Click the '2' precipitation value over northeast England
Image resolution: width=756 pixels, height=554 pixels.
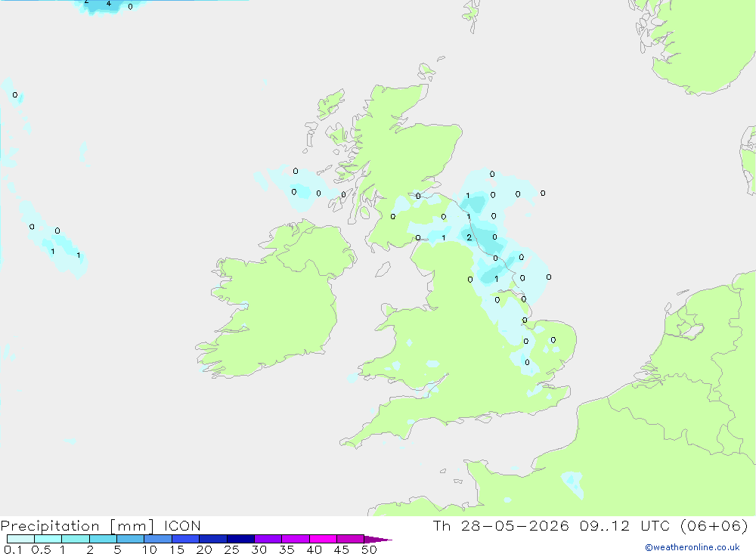click(469, 237)
